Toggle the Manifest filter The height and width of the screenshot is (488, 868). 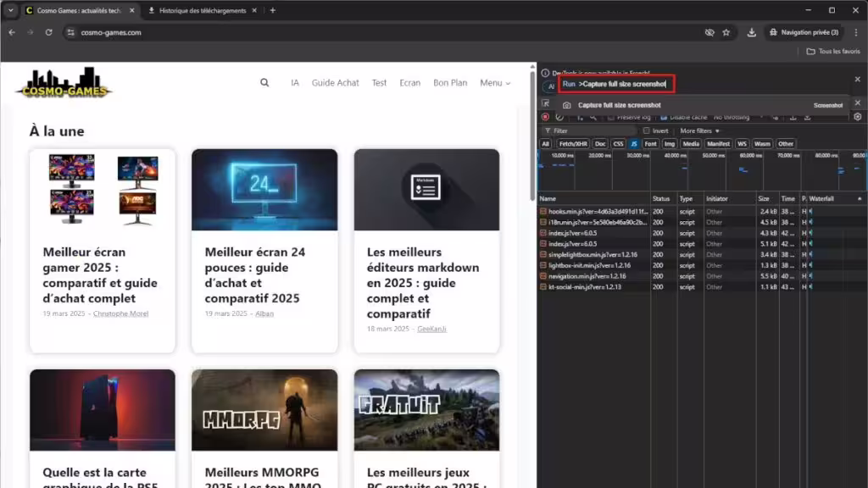pos(718,144)
